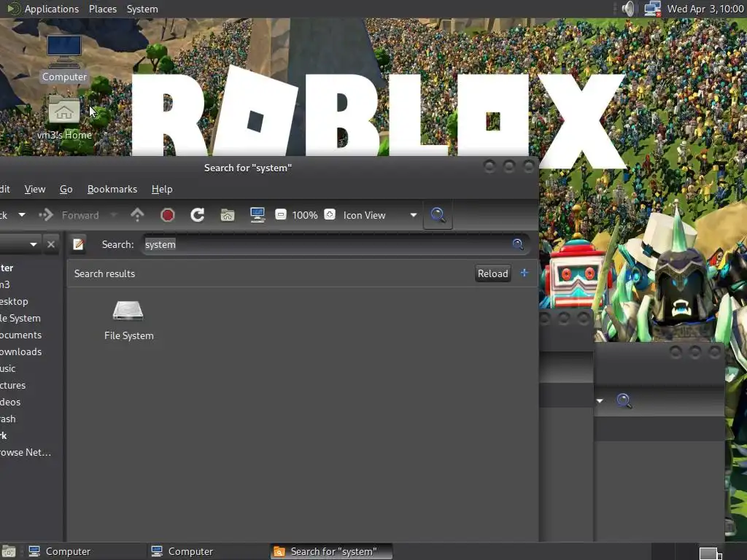
Task: Reload the current location with refresh icon
Action: (x=197, y=215)
